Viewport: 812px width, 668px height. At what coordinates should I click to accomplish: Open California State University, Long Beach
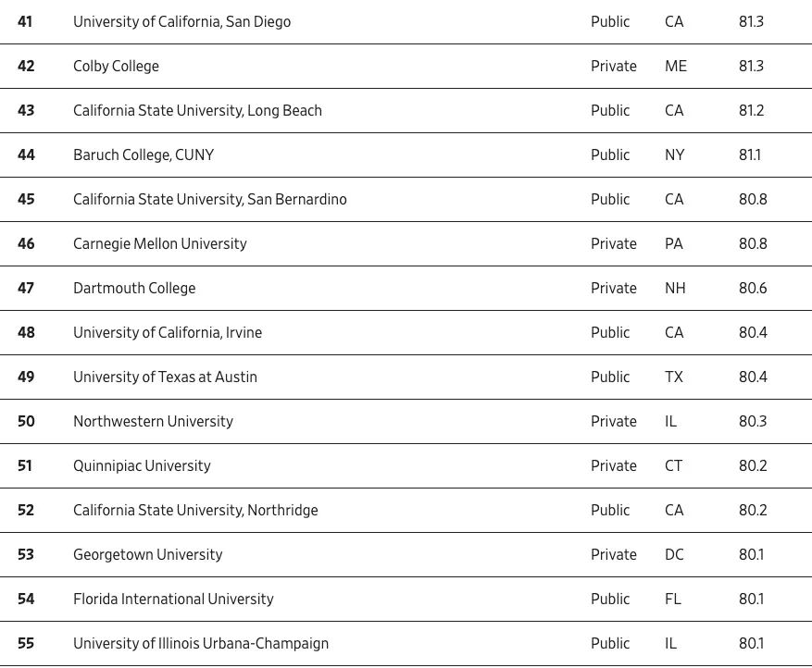click(x=197, y=110)
